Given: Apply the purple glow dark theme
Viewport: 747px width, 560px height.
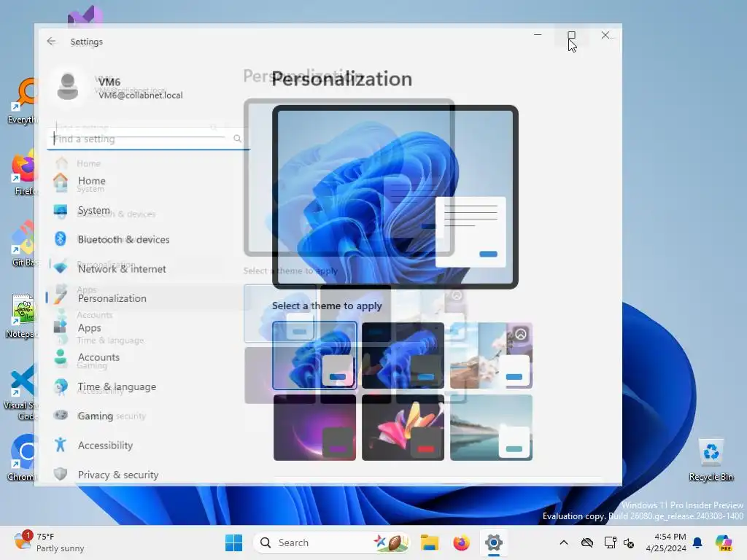Looking at the screenshot, I should (x=314, y=427).
